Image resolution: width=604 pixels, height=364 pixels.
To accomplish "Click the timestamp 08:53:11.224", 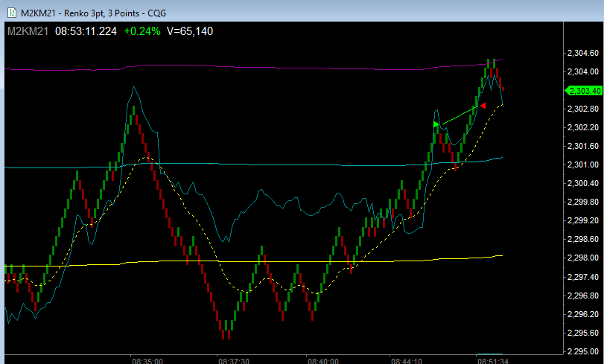I will pos(86,31).
